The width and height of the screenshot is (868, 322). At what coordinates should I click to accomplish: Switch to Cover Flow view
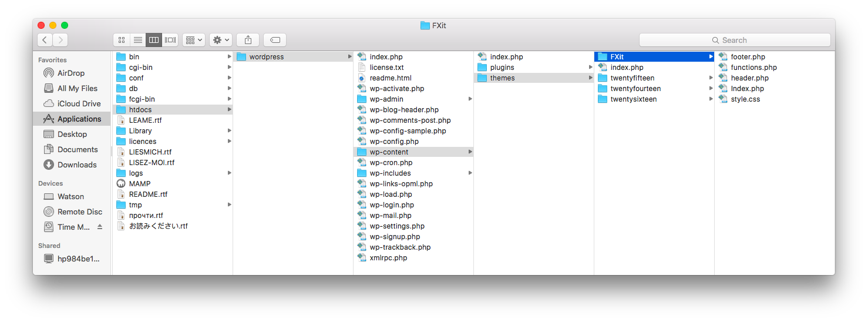pyautogui.click(x=170, y=40)
